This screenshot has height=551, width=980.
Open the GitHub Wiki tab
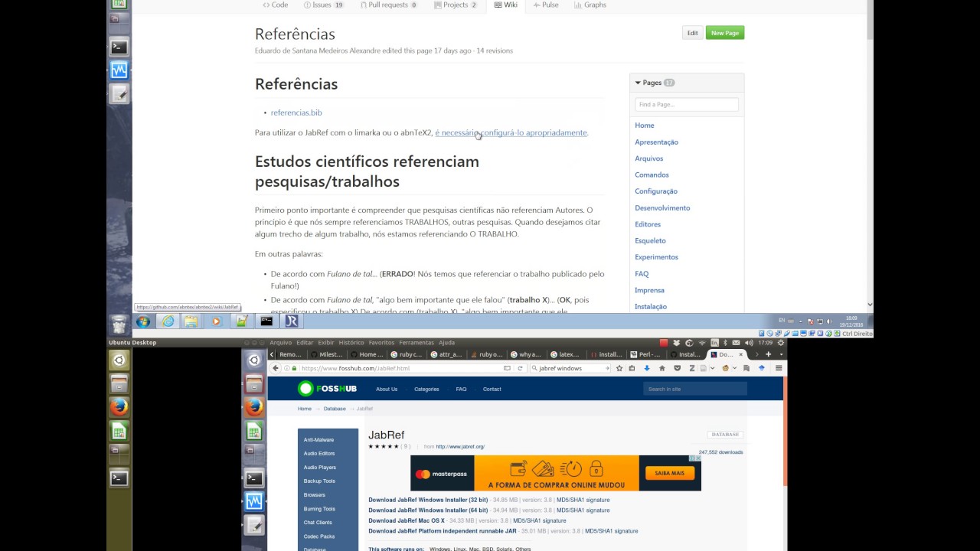coord(505,5)
